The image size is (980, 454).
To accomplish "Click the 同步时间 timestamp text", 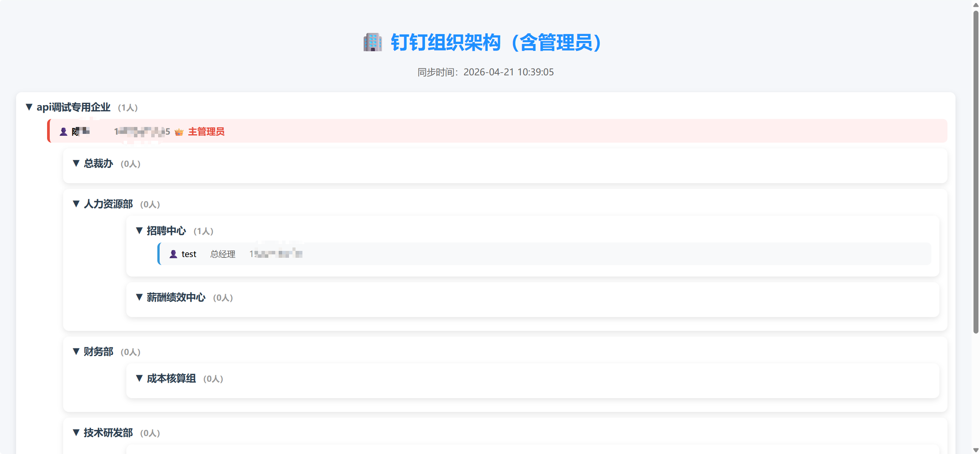I will (485, 72).
